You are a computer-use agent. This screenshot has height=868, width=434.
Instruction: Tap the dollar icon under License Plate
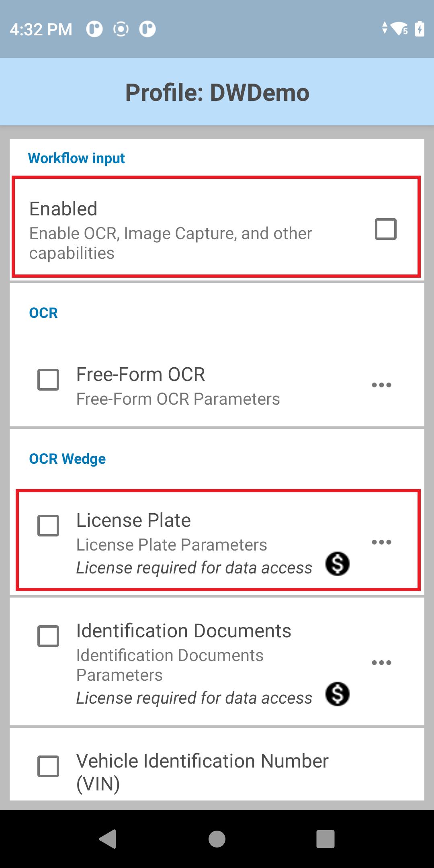tap(337, 564)
